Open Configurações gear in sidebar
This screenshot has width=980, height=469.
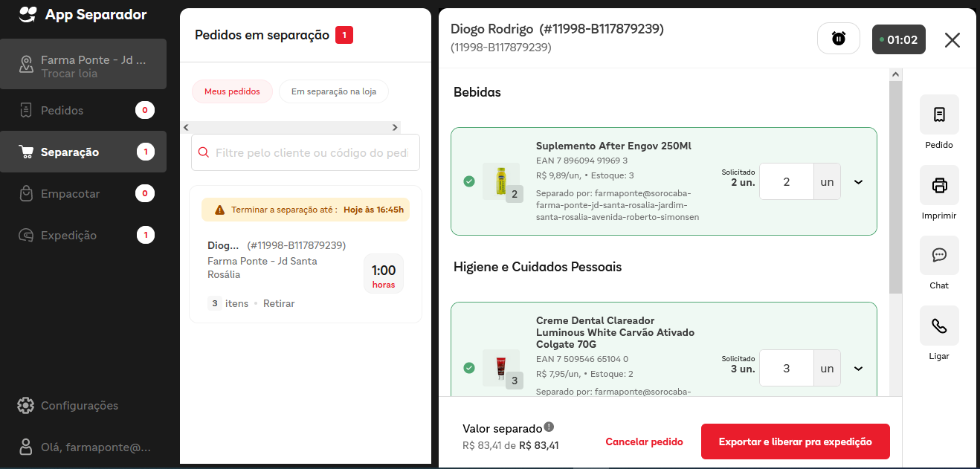pos(26,406)
